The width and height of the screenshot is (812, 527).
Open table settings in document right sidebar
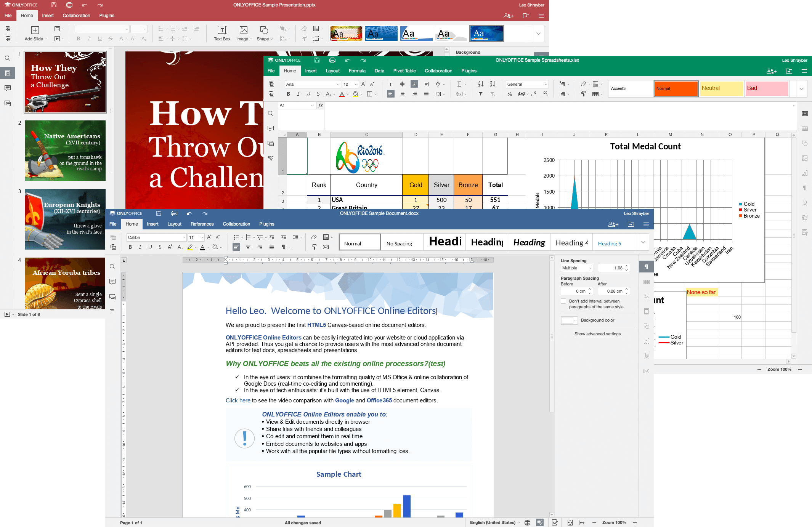tap(647, 282)
